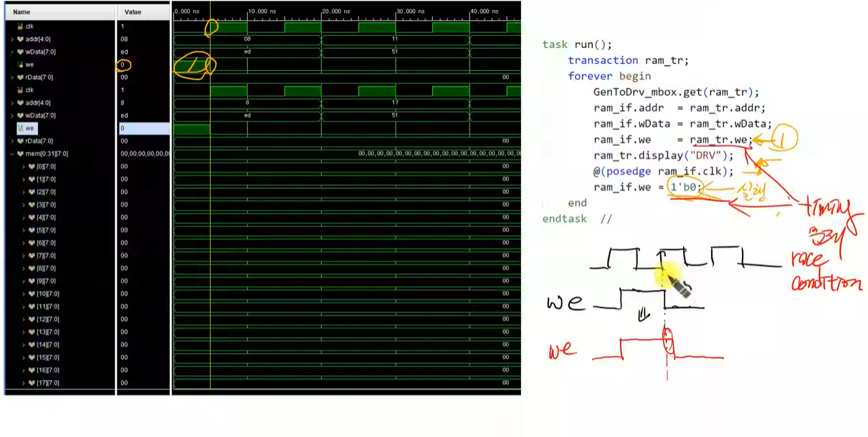Expand addr[4:0] bus showing value 08
The height and width of the screenshot is (437, 868).
(x=12, y=39)
